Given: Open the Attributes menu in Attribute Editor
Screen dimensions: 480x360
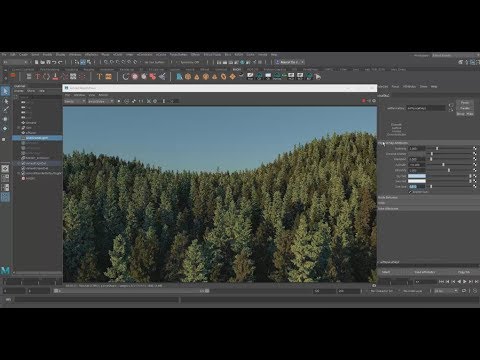Looking at the screenshot, I should click(x=409, y=86).
